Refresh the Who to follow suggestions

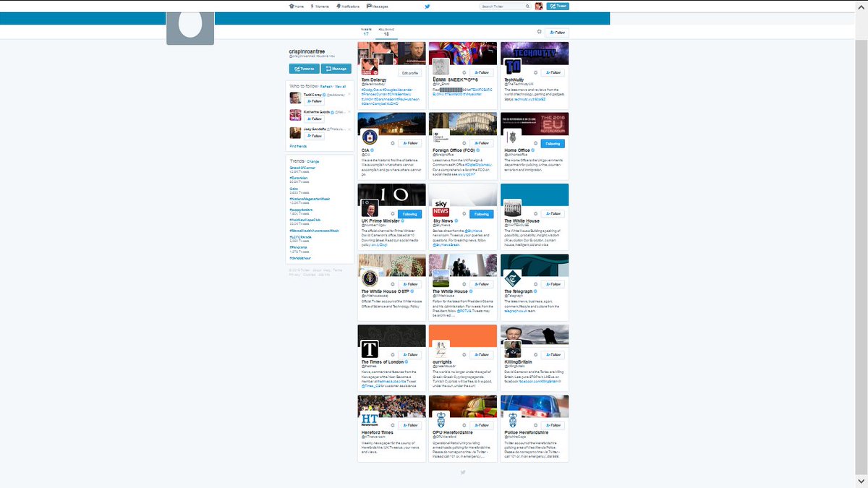(325, 86)
